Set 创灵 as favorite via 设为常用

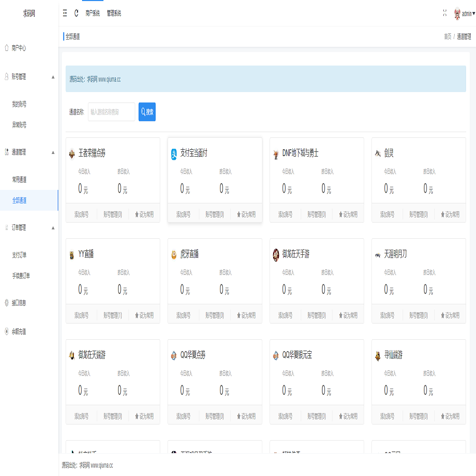pyautogui.click(x=450, y=214)
